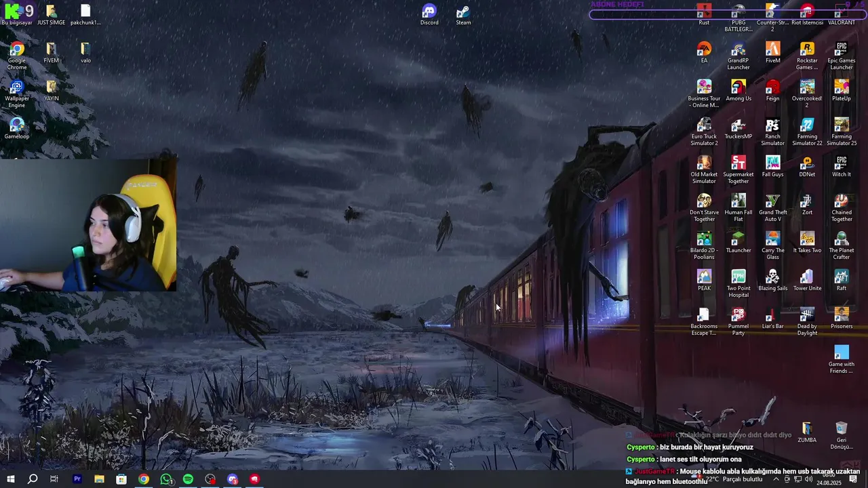Viewport: 868px width, 488px height.
Task: Select the It Takes Two shortcut
Action: (807, 243)
